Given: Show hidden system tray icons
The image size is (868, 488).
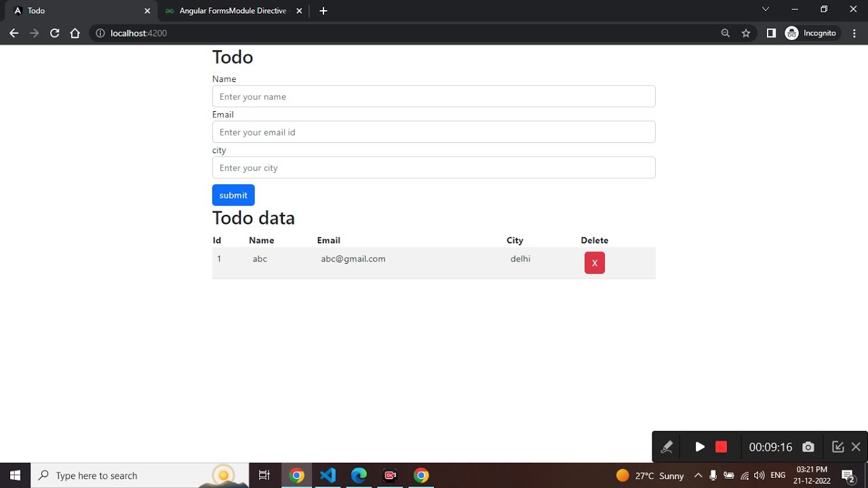Looking at the screenshot, I should (698, 476).
